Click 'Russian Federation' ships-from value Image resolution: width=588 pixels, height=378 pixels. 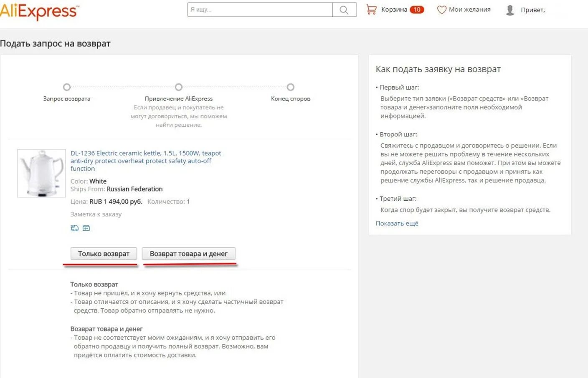pyautogui.click(x=134, y=189)
